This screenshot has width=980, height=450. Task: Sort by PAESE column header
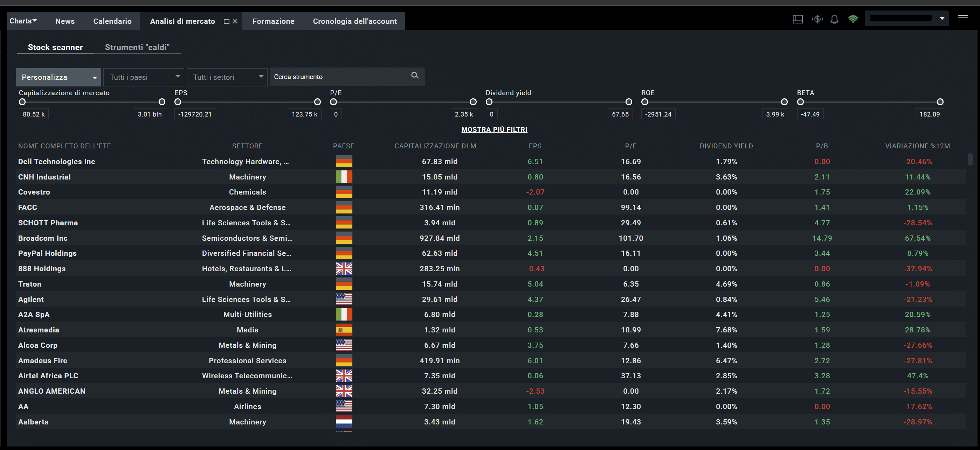pyautogui.click(x=344, y=146)
